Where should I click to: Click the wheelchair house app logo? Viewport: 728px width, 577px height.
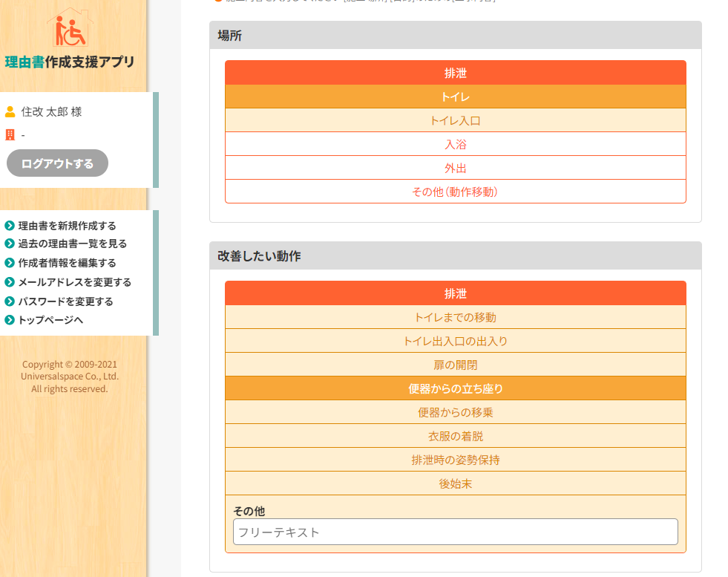coord(70,28)
